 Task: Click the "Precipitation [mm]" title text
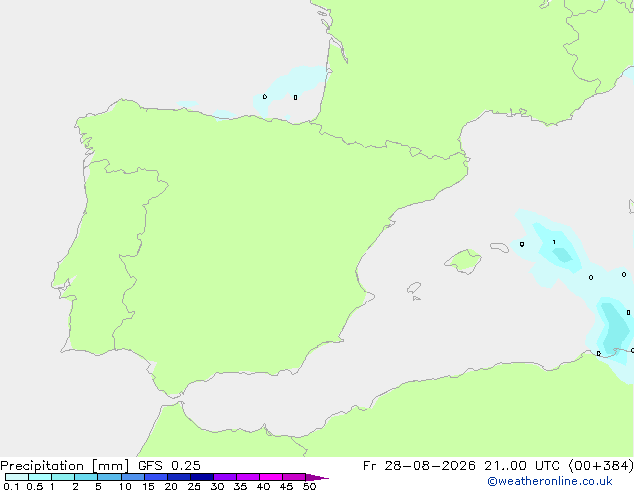[x=64, y=466]
